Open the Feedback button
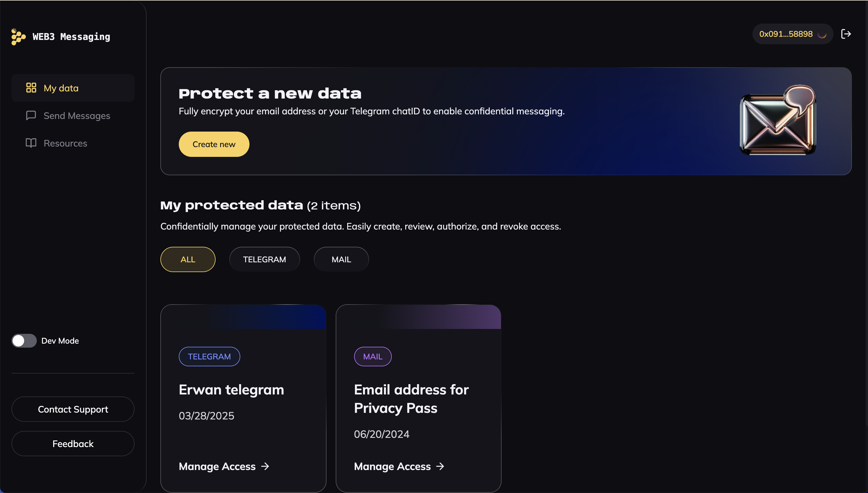 pos(73,444)
